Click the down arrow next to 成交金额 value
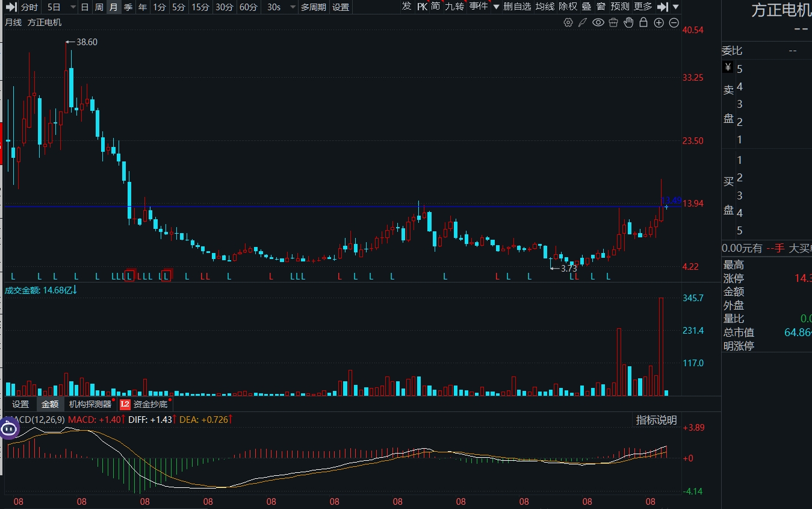 pos(76,290)
